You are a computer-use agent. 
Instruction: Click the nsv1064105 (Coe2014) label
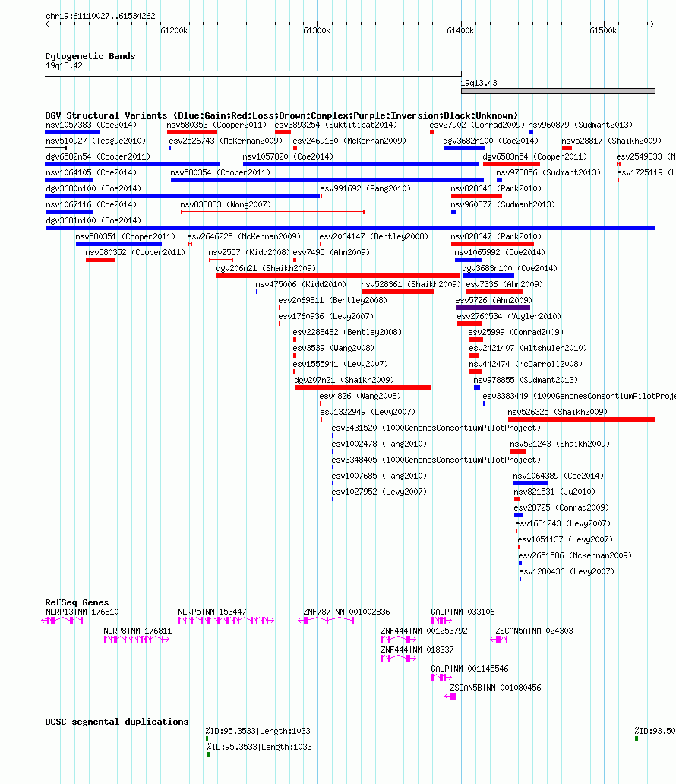click(91, 173)
